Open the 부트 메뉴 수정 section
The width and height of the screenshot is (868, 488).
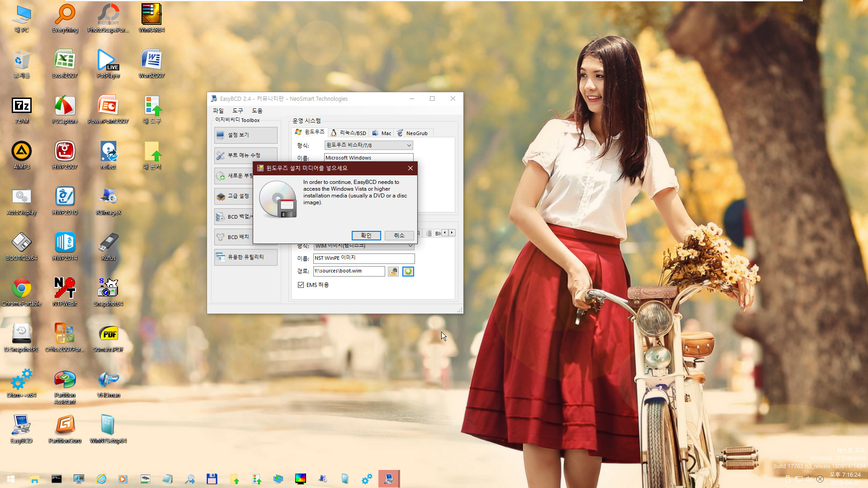(x=245, y=155)
